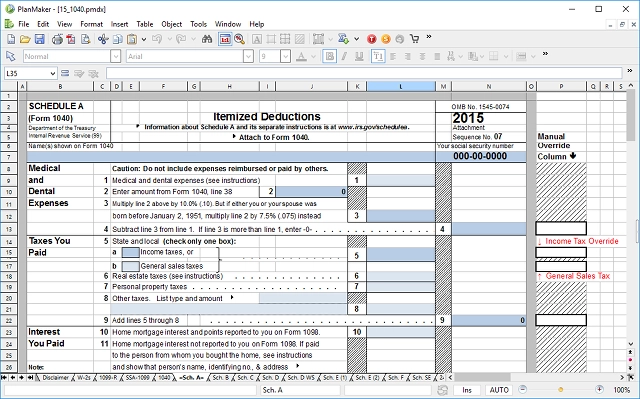Jump to the last sheet tab with arrow
The width and height of the screenshot is (640, 399).
tap(30, 378)
